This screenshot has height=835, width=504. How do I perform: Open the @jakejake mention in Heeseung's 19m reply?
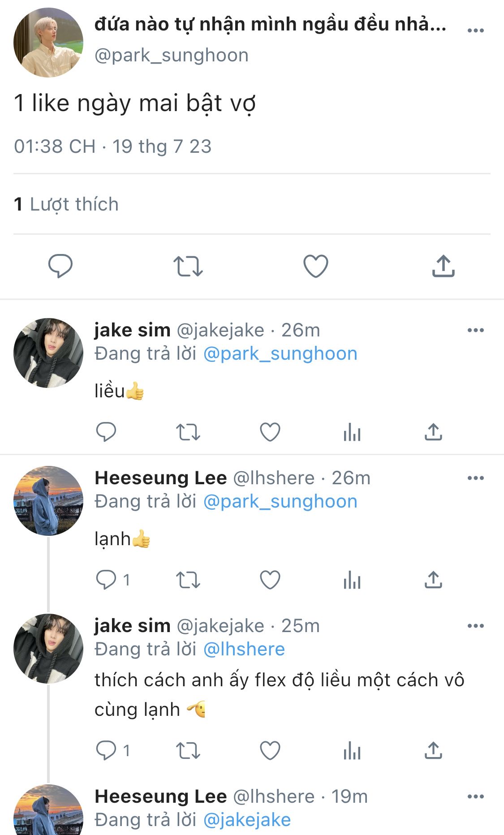[x=247, y=820]
